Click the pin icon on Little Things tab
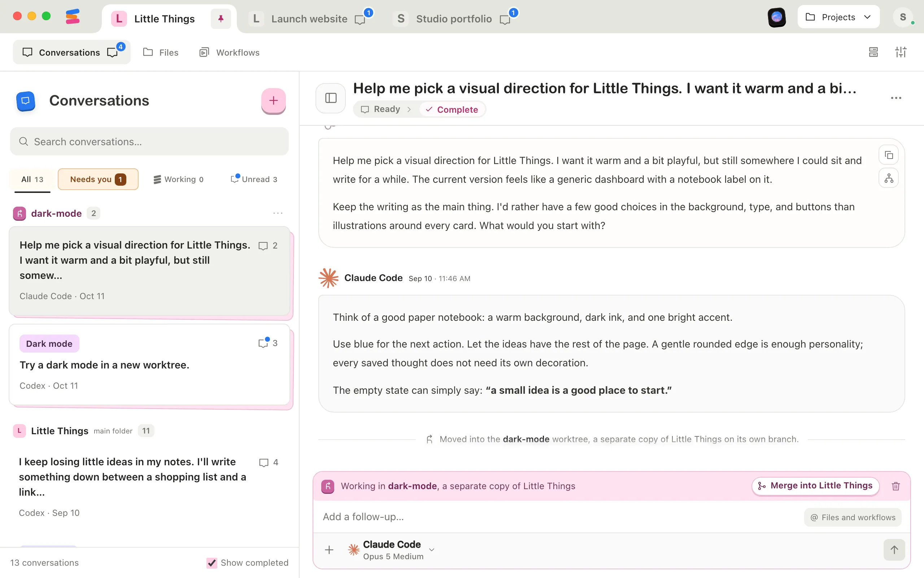Image resolution: width=924 pixels, height=578 pixels. point(221,18)
